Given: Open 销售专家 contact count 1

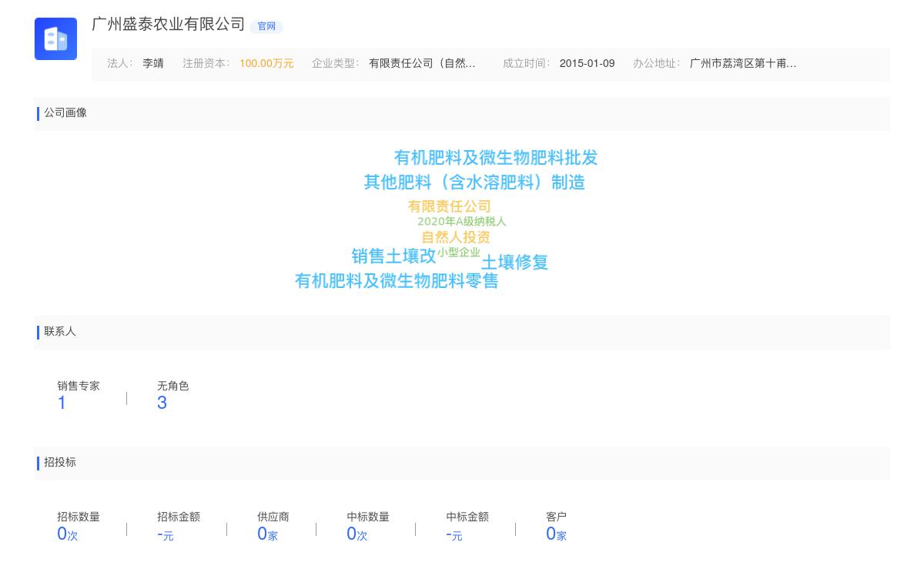Looking at the screenshot, I should point(62,403).
